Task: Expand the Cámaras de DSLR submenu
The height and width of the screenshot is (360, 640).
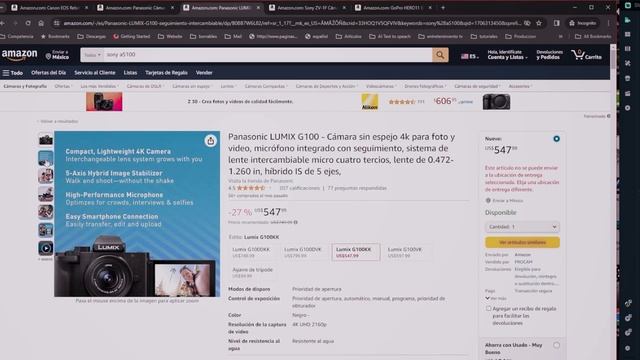Action: [x=145, y=86]
